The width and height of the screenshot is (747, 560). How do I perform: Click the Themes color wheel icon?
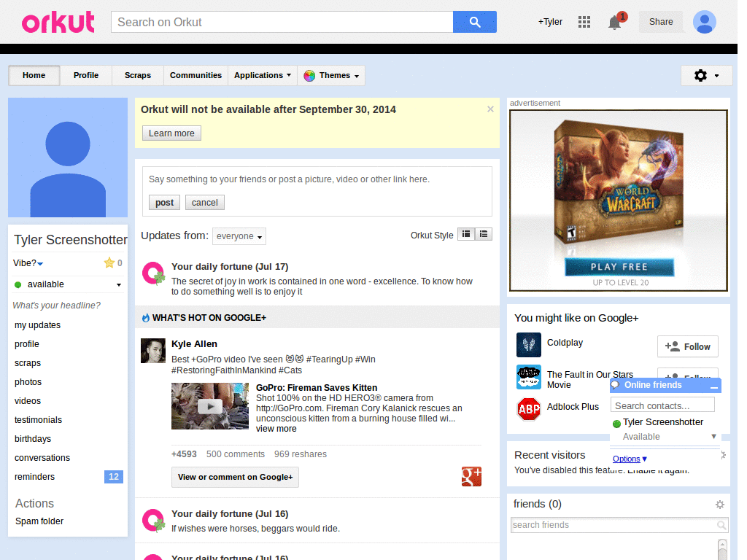(x=309, y=76)
